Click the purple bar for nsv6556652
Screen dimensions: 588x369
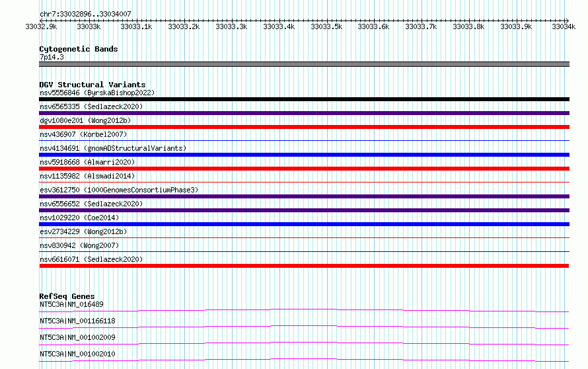304,210
